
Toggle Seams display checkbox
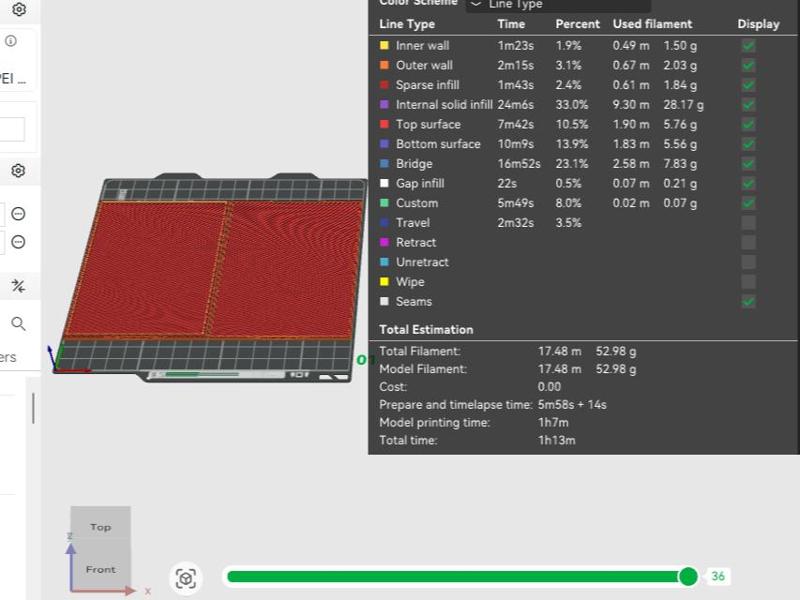pos(748,302)
